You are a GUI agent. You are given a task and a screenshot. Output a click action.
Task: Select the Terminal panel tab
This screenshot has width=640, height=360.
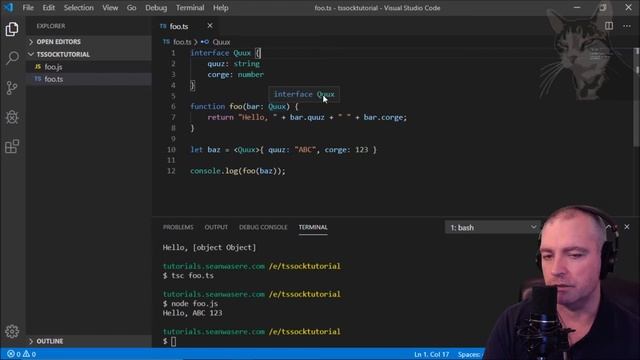(x=313, y=227)
